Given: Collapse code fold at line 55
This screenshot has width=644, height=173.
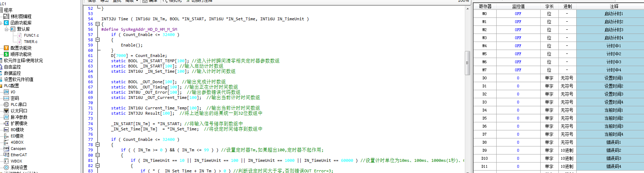Looking at the screenshot, I should coord(98,24).
